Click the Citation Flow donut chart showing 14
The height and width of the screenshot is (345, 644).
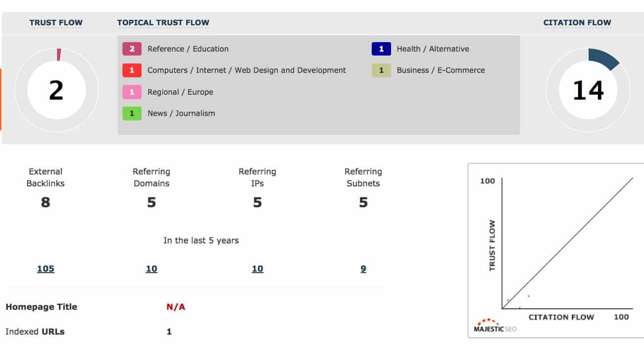click(588, 90)
